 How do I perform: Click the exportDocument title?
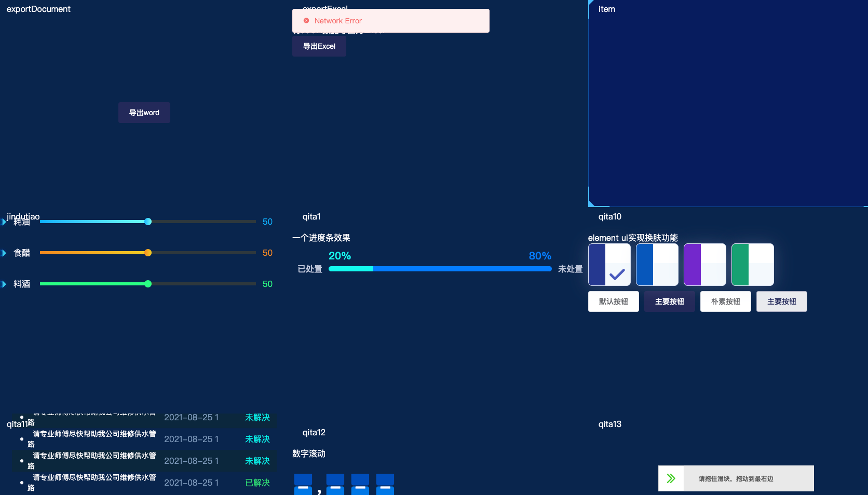[38, 9]
